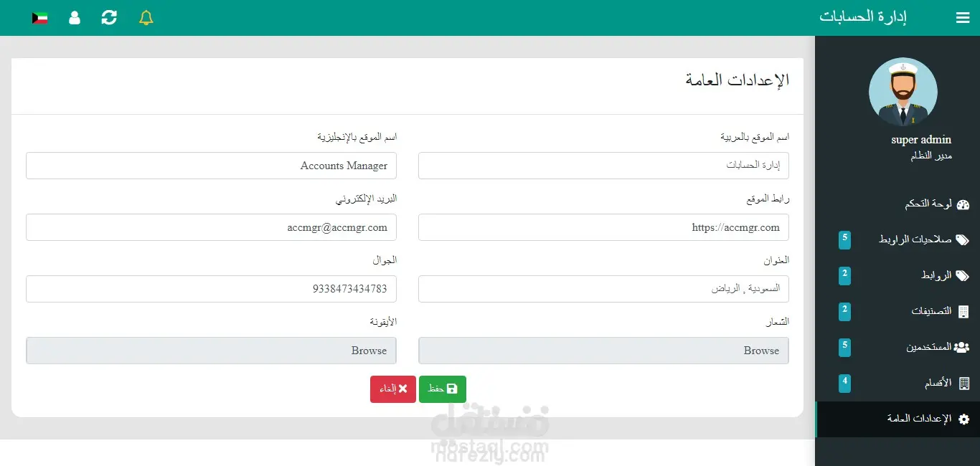
Task: Click the green حفظ save button
Action: (443, 389)
